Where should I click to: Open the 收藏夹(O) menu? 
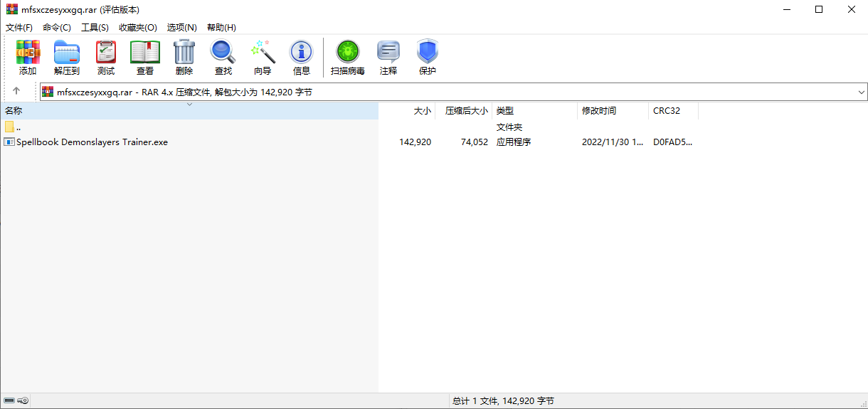click(138, 27)
